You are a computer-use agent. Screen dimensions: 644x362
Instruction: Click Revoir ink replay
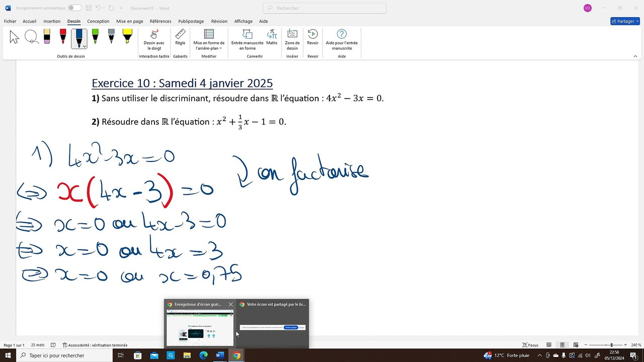[313, 37]
